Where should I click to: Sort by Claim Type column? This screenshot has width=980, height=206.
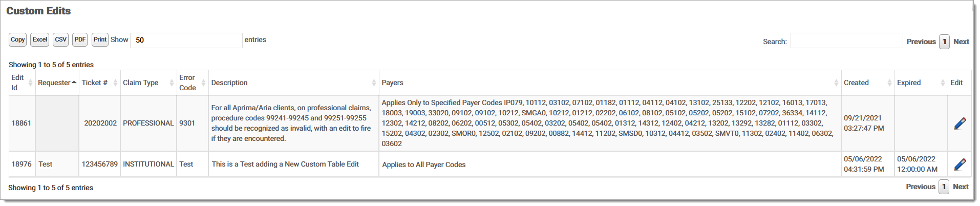[x=148, y=83]
